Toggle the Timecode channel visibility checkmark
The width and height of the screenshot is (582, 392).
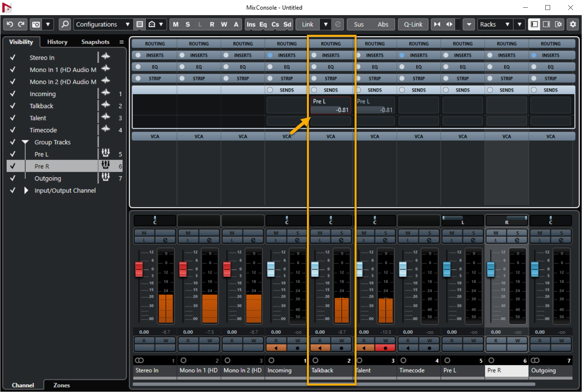click(13, 130)
